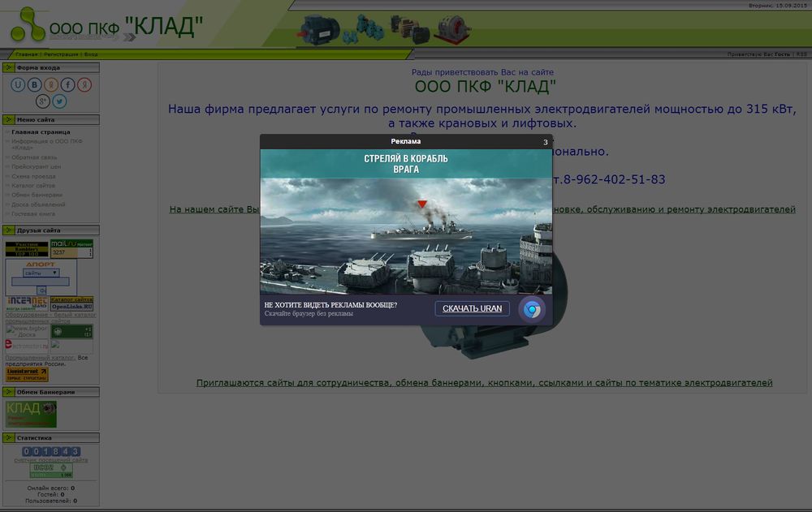Click the Yandex login icon

click(x=84, y=84)
